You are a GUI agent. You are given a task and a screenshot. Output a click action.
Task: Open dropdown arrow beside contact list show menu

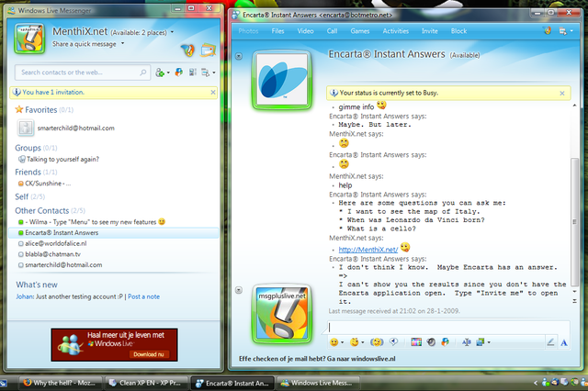click(x=214, y=73)
